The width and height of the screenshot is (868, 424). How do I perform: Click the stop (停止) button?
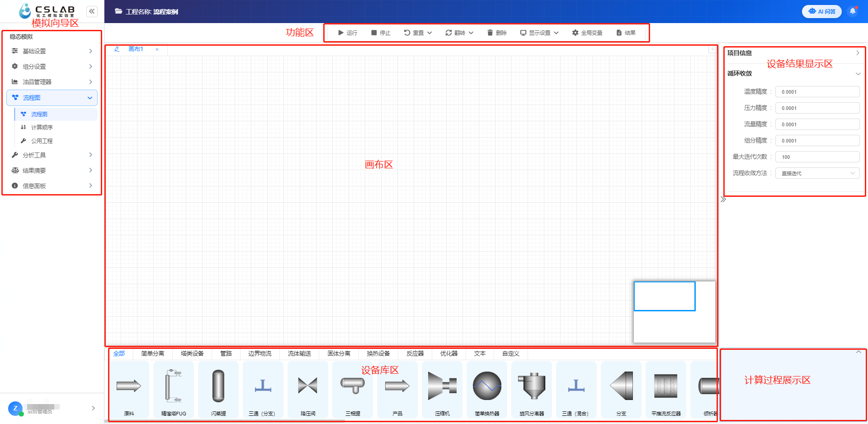(x=381, y=33)
